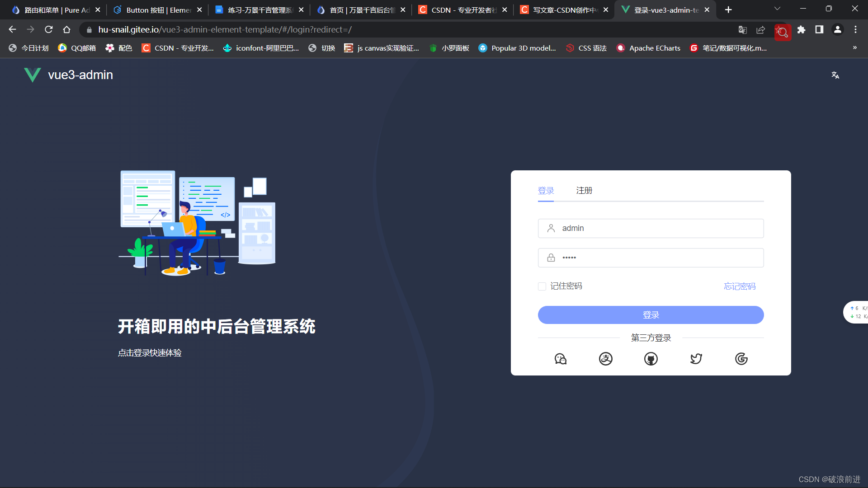The height and width of the screenshot is (488, 868).
Task: Click the 登录 login button
Action: tap(651, 314)
